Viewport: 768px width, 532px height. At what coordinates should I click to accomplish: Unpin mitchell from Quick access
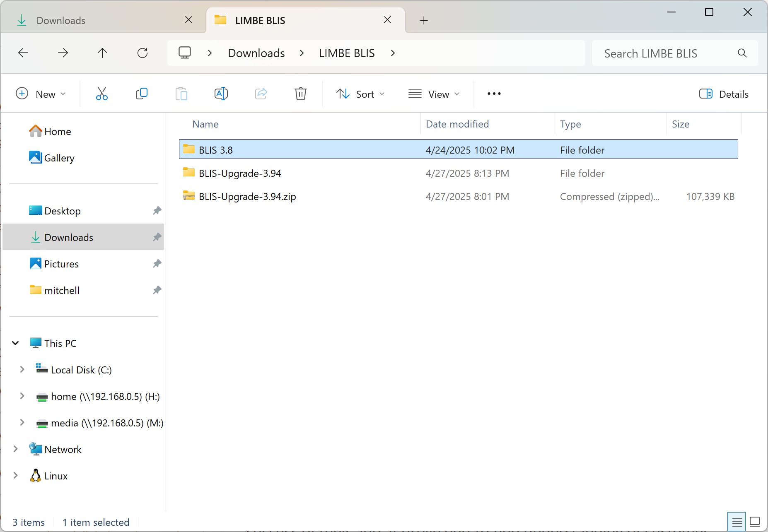click(157, 290)
